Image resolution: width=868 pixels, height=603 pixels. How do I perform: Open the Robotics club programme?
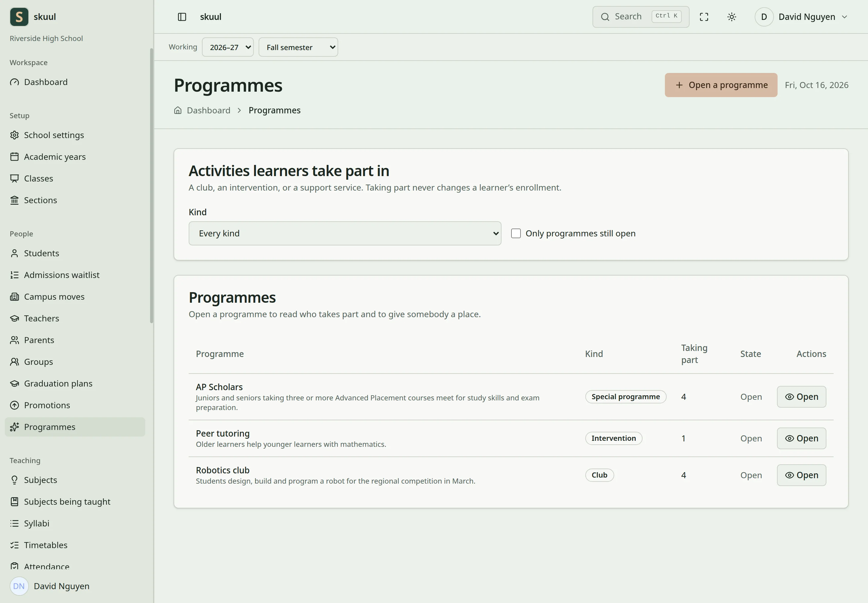tap(801, 475)
